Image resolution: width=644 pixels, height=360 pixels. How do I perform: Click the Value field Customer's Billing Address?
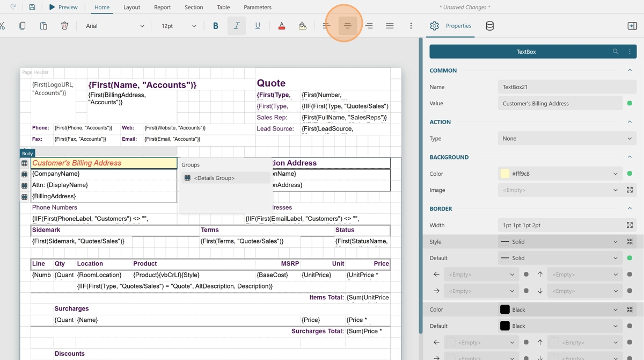560,103
